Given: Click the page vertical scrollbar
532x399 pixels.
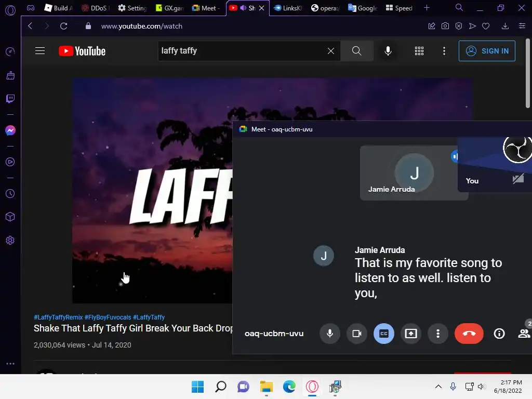Looking at the screenshot, I should point(528,73).
